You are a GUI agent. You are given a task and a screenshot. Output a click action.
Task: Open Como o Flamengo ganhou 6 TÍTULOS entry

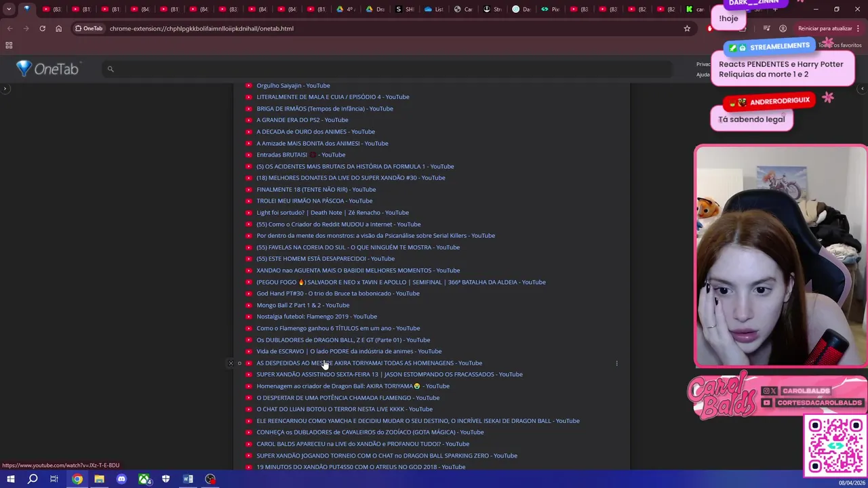338,328
